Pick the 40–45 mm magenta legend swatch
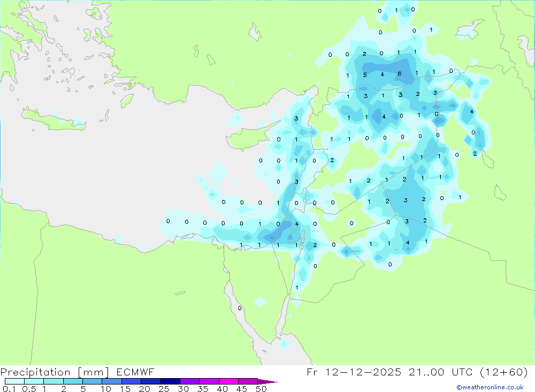Image resolution: width=535 pixels, height=392 pixels. tap(228, 381)
